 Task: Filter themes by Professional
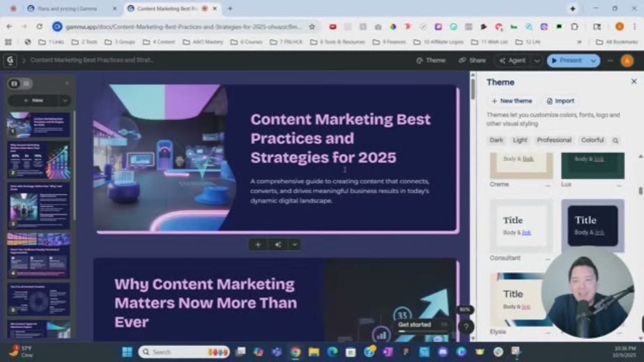point(554,140)
